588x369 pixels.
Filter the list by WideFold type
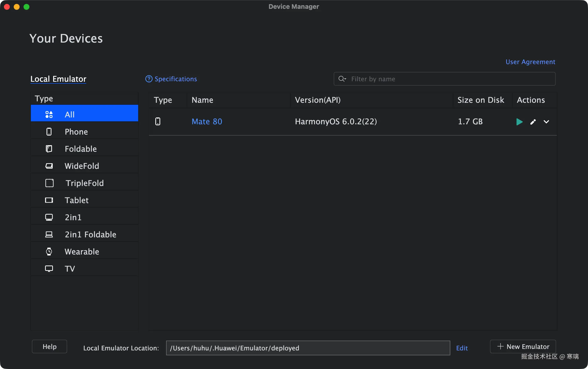tap(82, 166)
